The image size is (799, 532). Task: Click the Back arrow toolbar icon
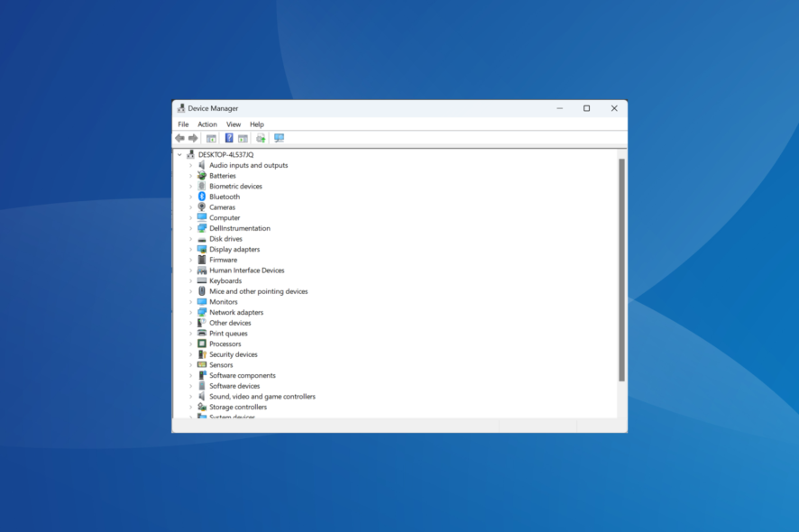tap(179, 138)
